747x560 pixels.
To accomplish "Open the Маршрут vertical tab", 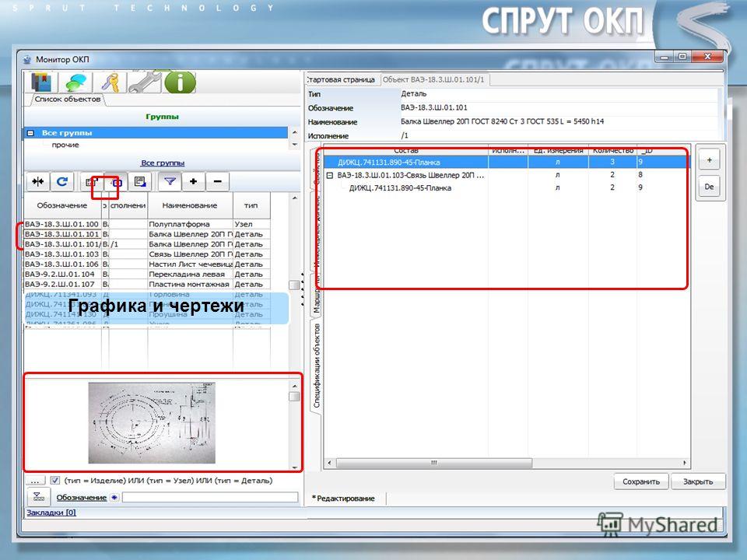I will (317, 294).
